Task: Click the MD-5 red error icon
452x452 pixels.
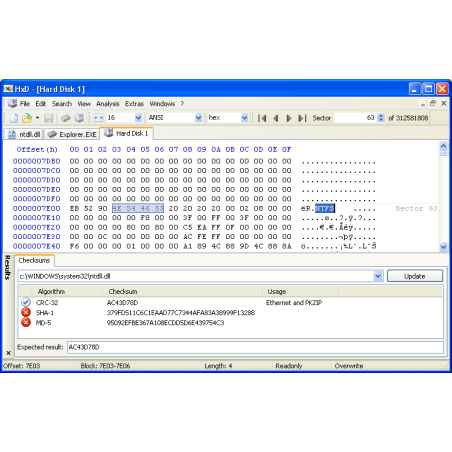Action: 26,322
